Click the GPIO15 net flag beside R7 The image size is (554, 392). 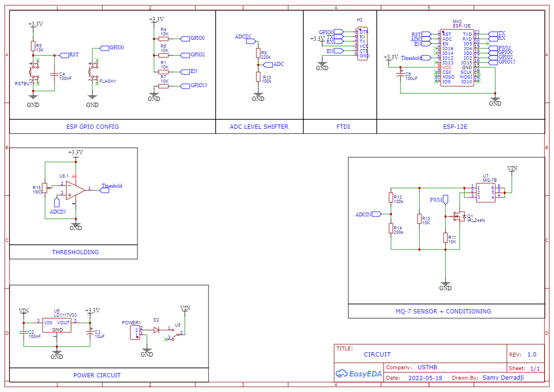[x=185, y=86]
